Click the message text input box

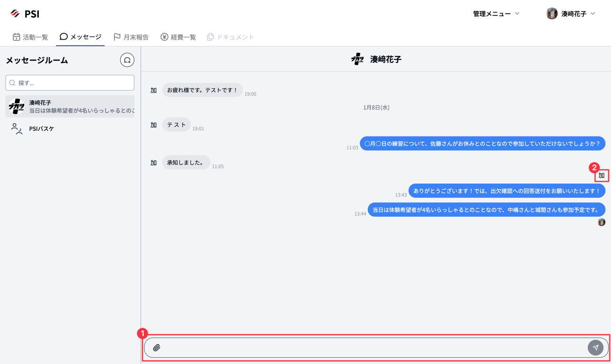(374, 348)
